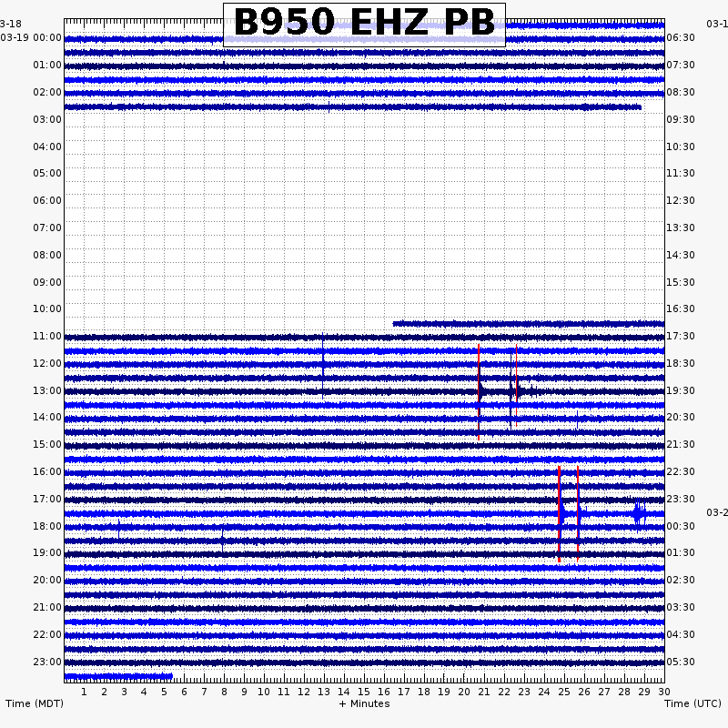Click minute 20 on the bottom axis
Screen dimensions: 728x728
pyautogui.click(x=464, y=692)
